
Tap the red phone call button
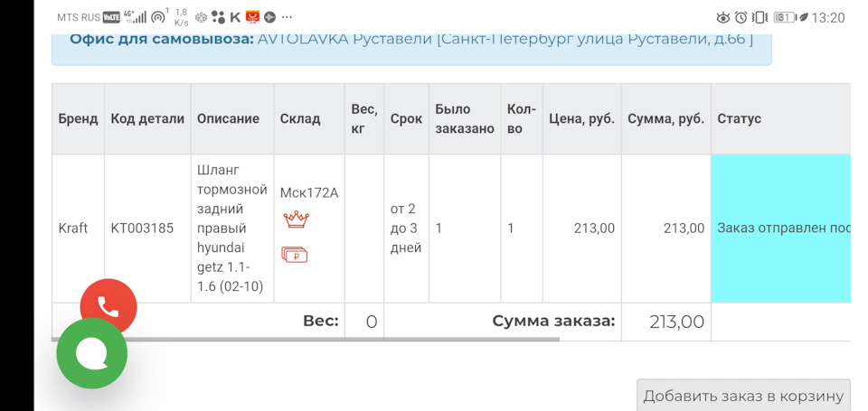[108, 306]
